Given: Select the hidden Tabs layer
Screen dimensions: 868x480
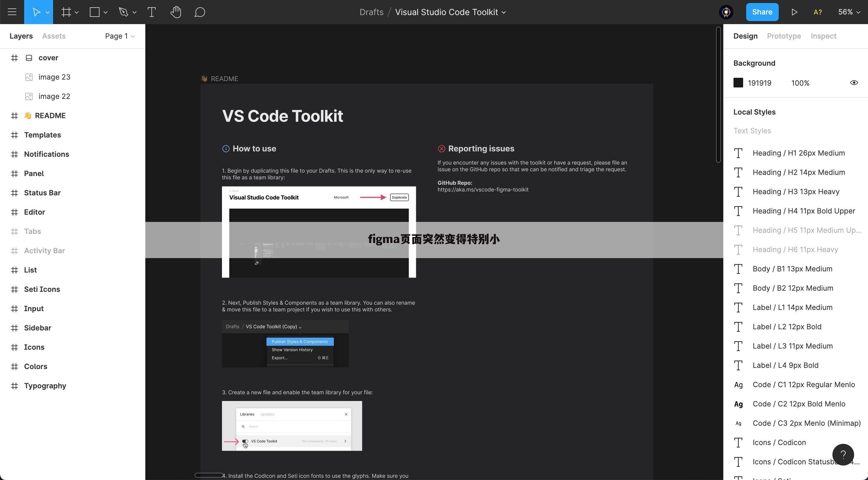Looking at the screenshot, I should click(x=72, y=232).
